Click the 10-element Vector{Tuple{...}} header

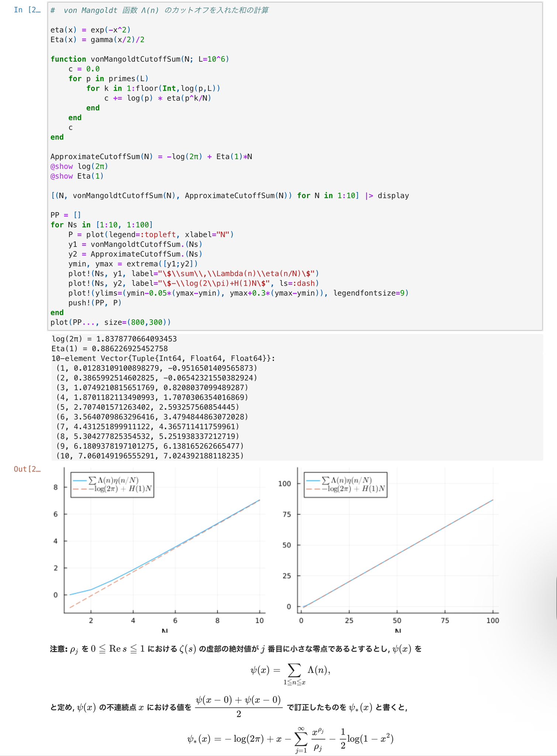(163, 358)
